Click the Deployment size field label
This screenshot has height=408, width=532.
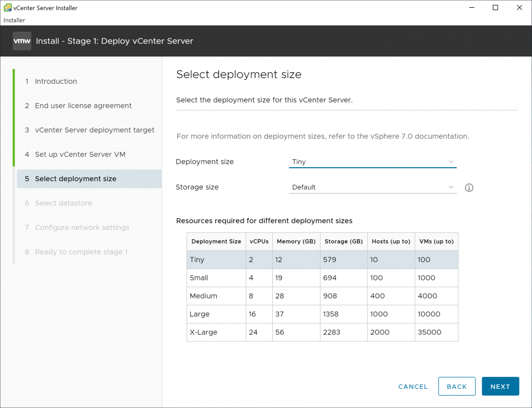[205, 161]
